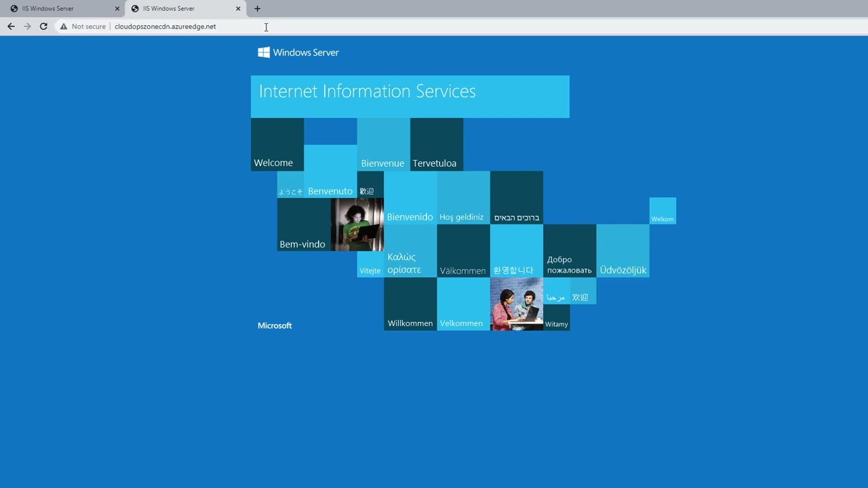Close the first IIS Windows Server tab
Viewport: 868px width, 488px height.
117,9
